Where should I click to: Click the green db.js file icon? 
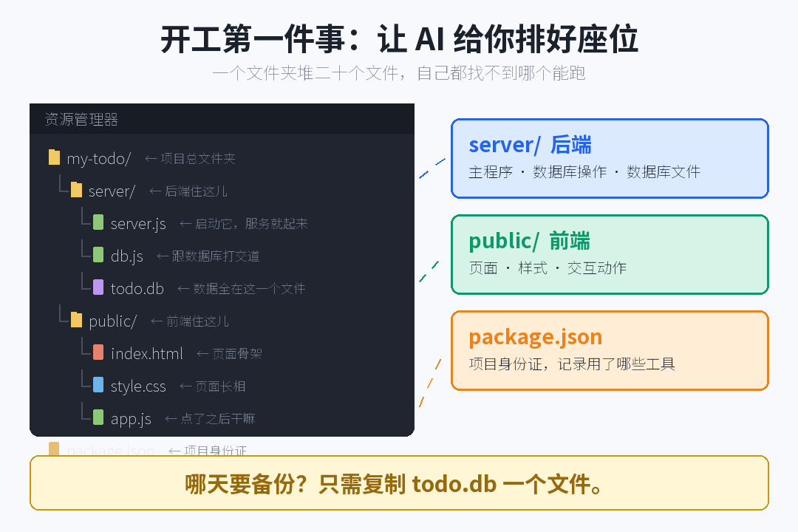click(x=98, y=255)
